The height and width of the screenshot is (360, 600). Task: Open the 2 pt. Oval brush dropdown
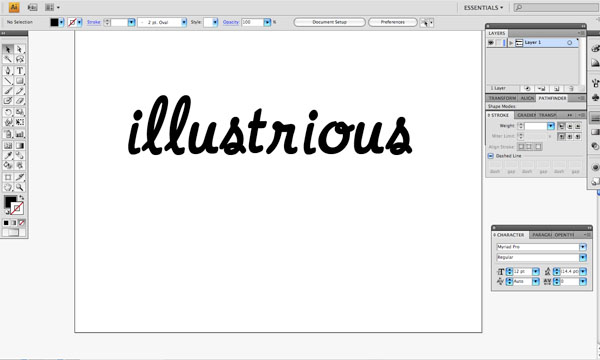click(184, 22)
